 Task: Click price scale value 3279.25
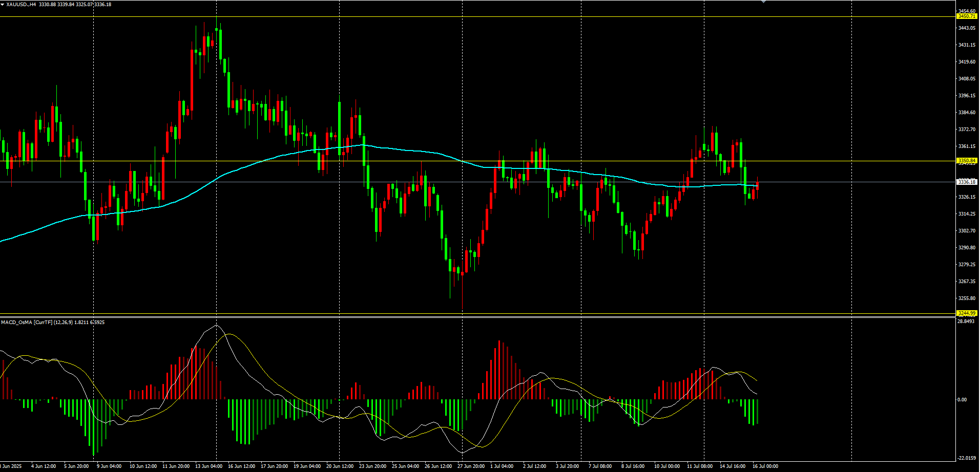[x=967, y=265]
